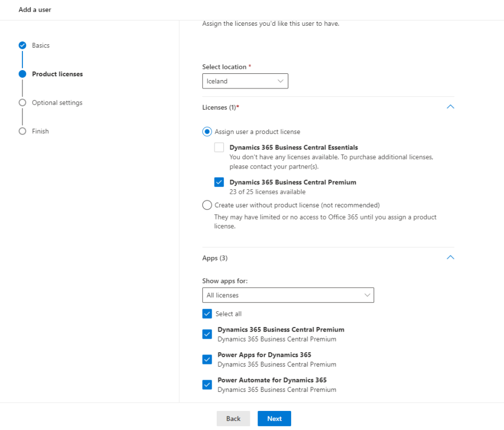The image size is (504, 430).
Task: Jump to the Finish step label
Action: [40, 131]
